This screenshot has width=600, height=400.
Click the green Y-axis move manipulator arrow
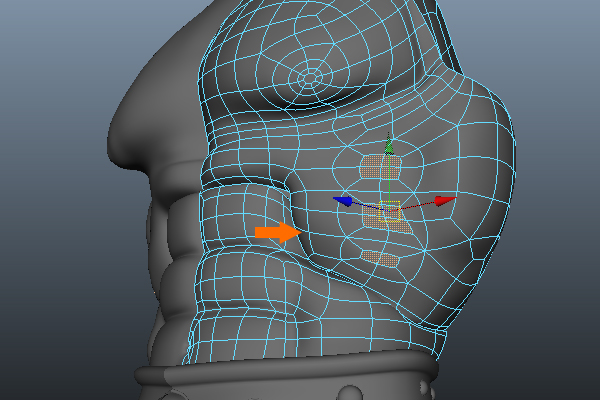point(389,146)
